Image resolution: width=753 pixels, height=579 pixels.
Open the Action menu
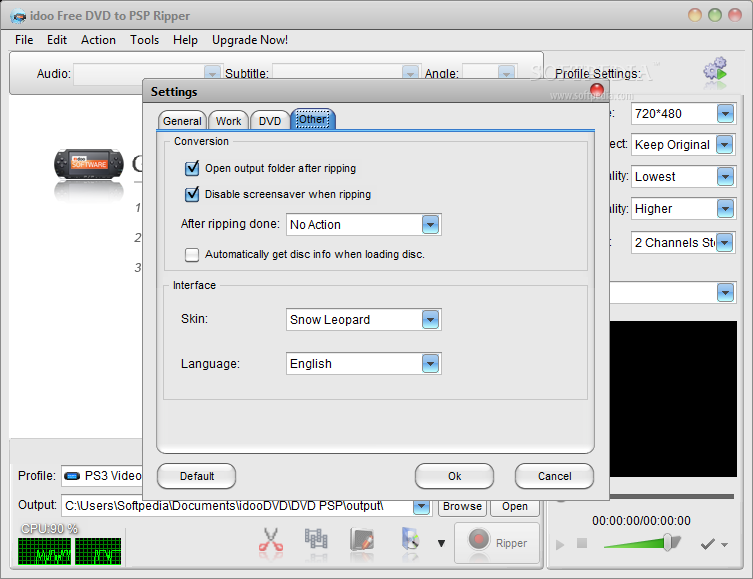pos(98,40)
